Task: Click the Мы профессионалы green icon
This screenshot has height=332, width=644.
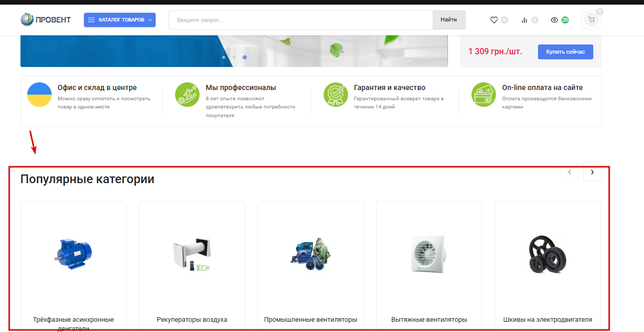Action: pos(187,95)
